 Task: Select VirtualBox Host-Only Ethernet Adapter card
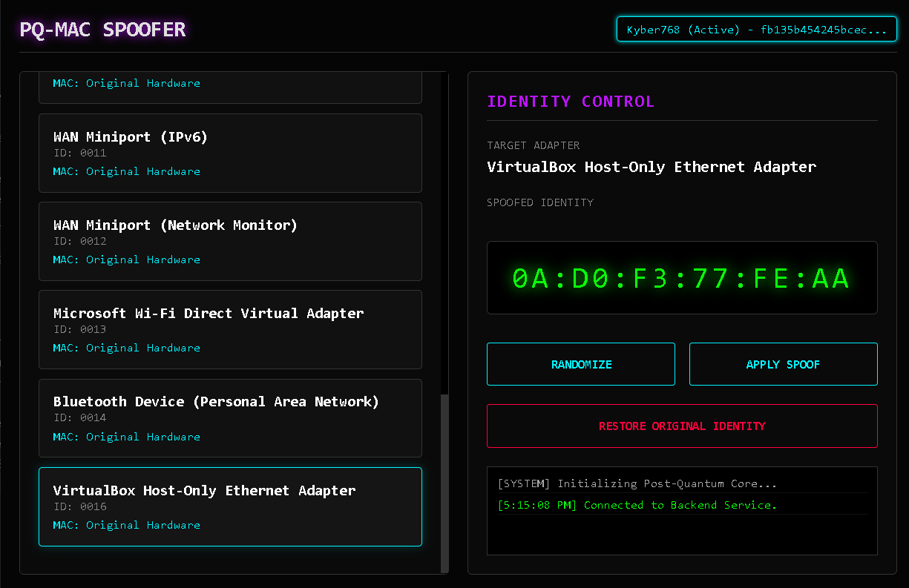[x=230, y=506]
